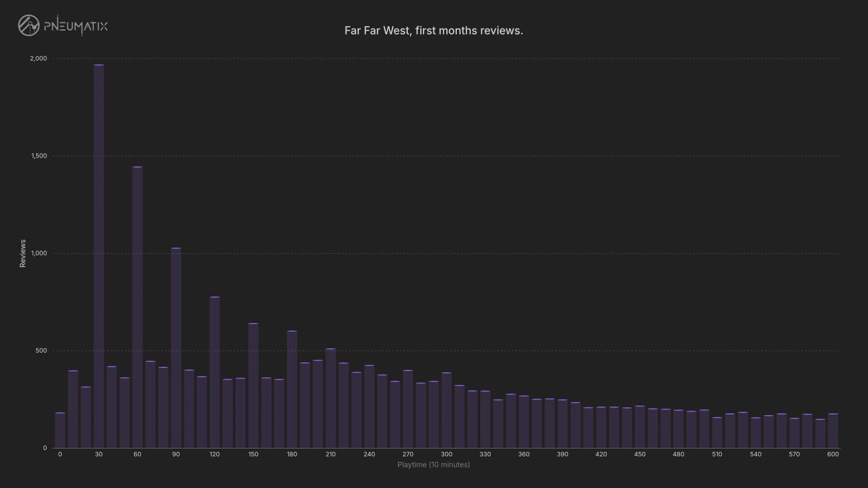The image size is (868, 488).
Task: Click the 480 x-axis tick label
Action: 678,454
